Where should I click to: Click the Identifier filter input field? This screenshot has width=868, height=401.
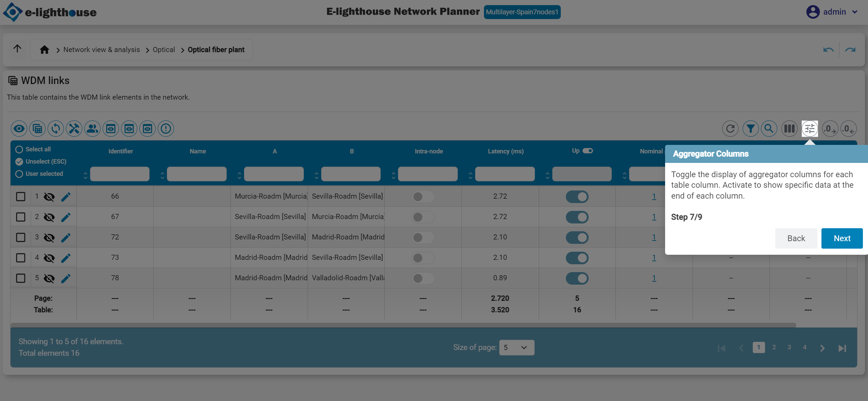(120, 174)
